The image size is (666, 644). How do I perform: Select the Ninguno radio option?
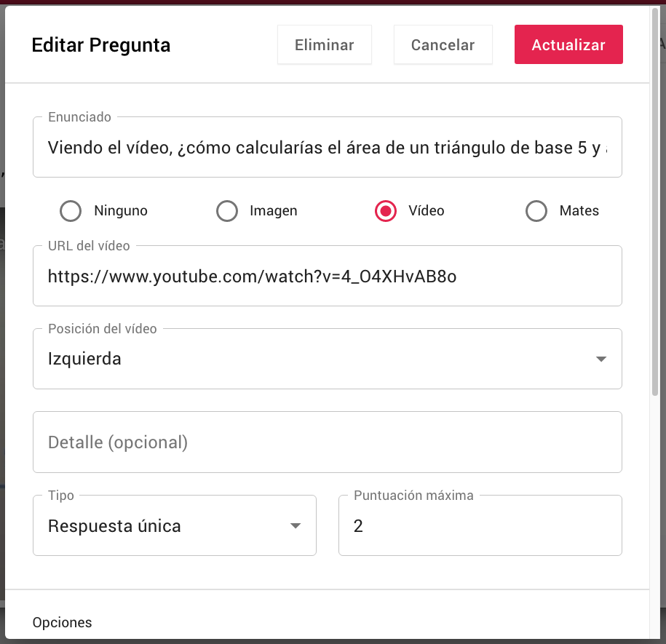(71, 211)
